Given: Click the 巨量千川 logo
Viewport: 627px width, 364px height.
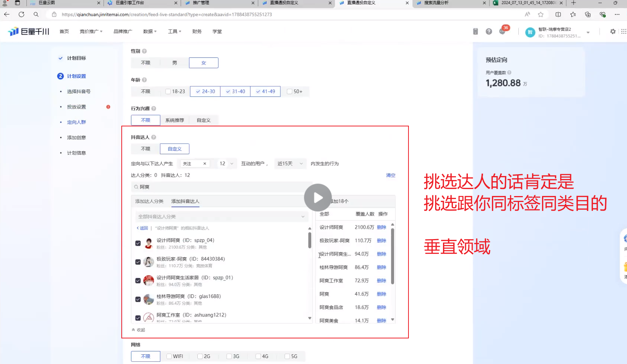Looking at the screenshot, I should pos(29,32).
